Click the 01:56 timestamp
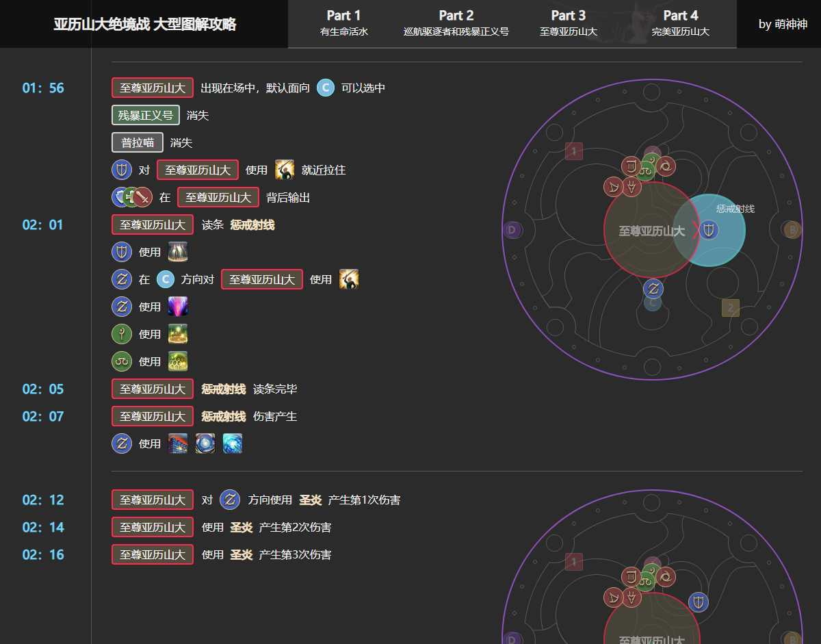821x644 pixels. coord(43,88)
